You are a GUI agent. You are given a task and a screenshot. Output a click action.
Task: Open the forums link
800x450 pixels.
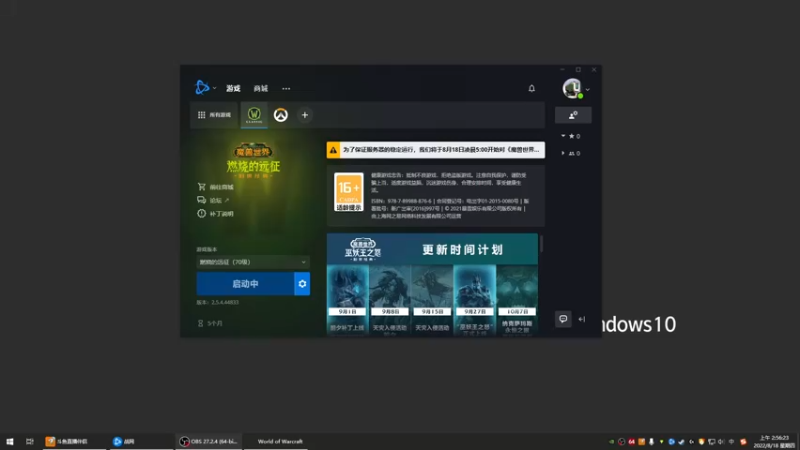[x=213, y=200]
